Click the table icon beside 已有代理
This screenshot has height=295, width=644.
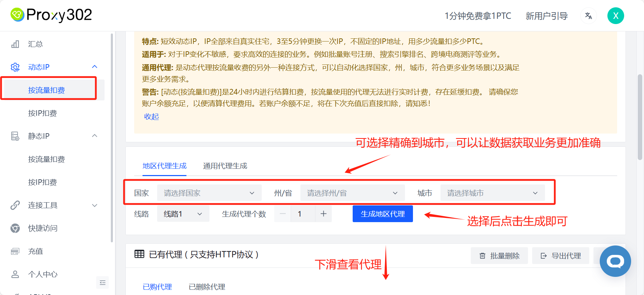point(139,254)
